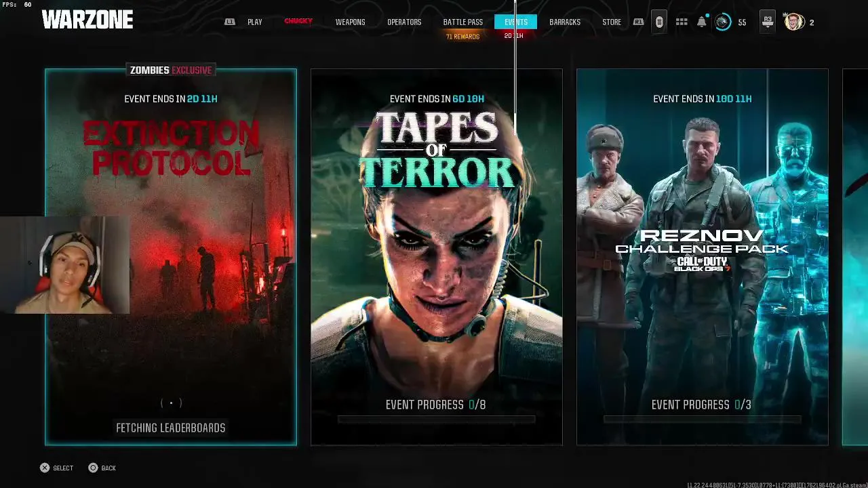Open the Tapes of Terror event card
This screenshot has height=488, width=868.
point(437,257)
